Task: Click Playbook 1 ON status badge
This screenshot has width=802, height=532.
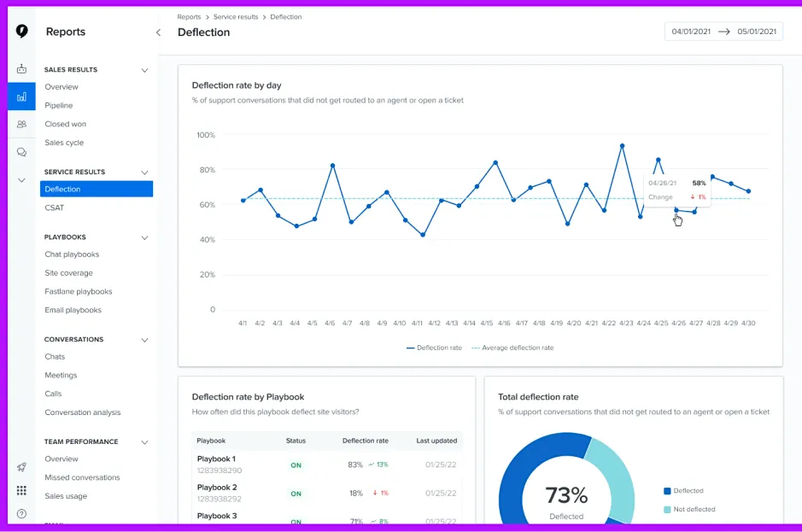Action: [x=296, y=465]
